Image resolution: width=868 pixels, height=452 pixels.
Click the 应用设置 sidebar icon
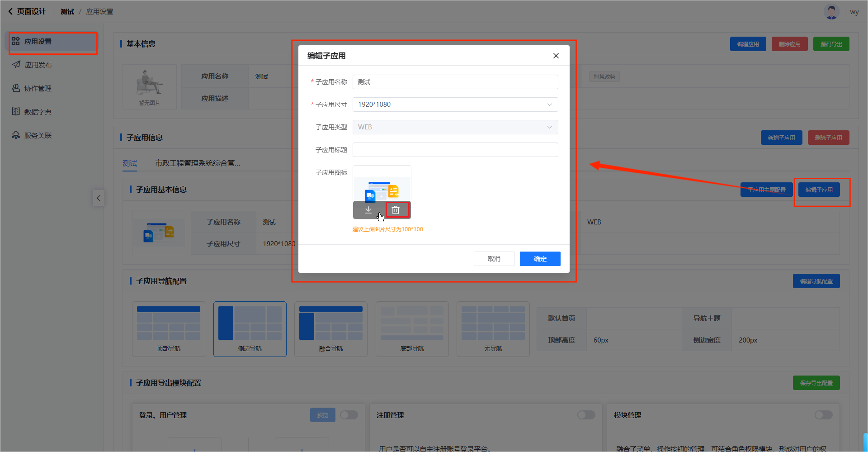[x=16, y=41]
